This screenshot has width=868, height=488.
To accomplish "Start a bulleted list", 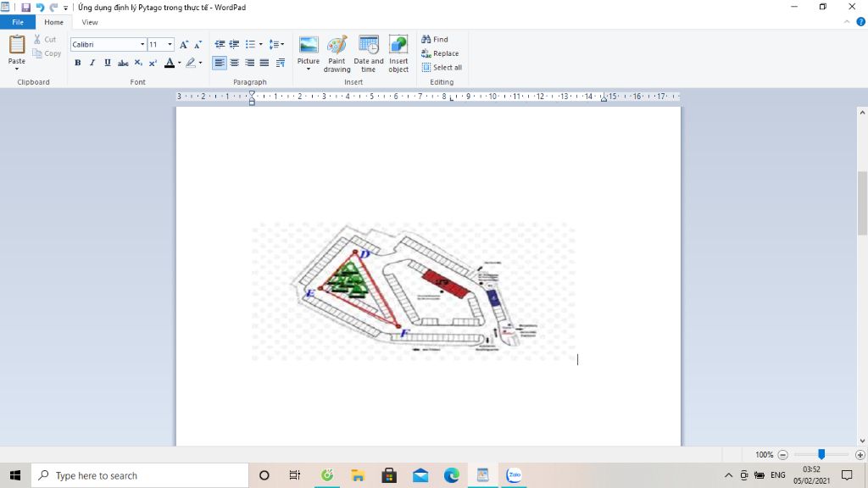I will [x=250, y=44].
